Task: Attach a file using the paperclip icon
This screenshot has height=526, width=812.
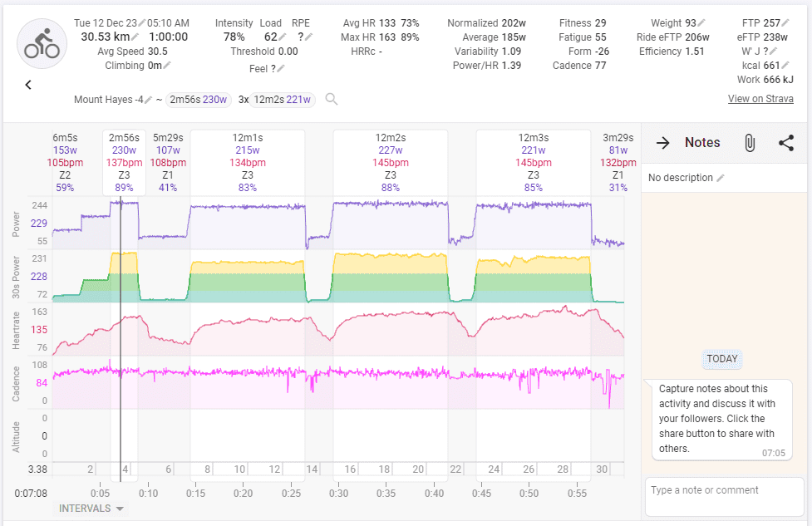Action: coord(749,143)
